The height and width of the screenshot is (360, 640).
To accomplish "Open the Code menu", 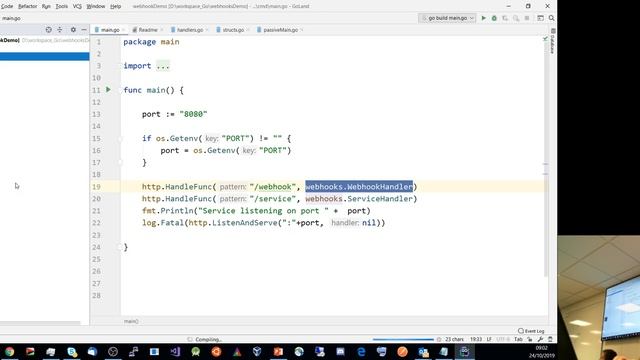I will (x=7, y=6).
